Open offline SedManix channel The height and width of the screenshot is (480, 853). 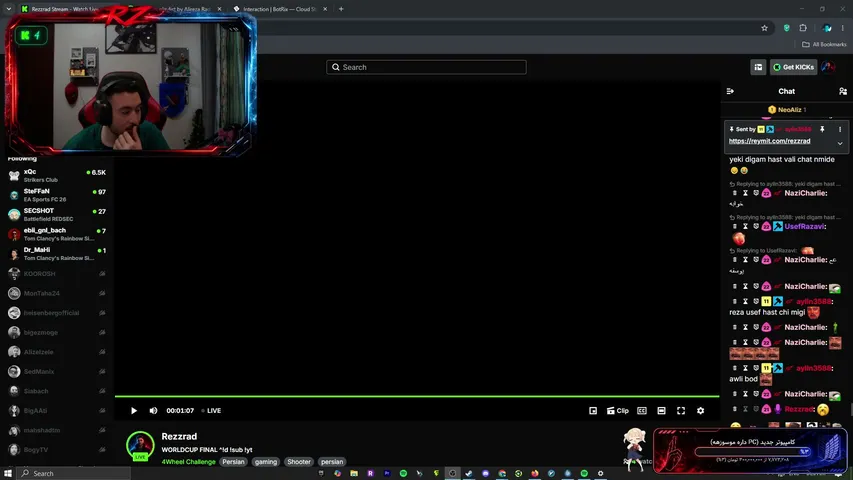(x=57, y=372)
